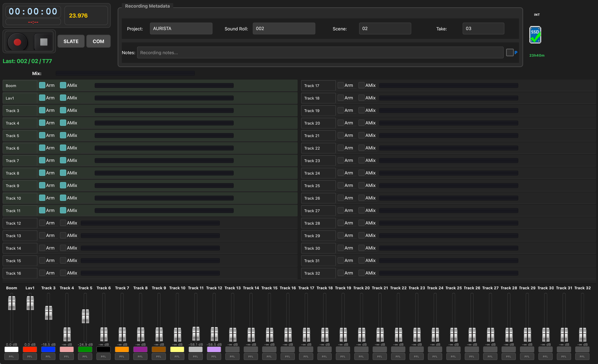This screenshot has height=364, width=598.
Task: Enable PFL on Track 16
Action: pyautogui.click(x=288, y=357)
